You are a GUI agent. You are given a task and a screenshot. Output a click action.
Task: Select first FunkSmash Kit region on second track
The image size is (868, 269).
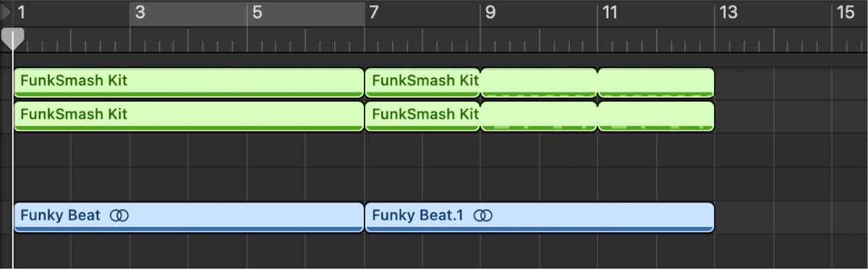(189, 116)
